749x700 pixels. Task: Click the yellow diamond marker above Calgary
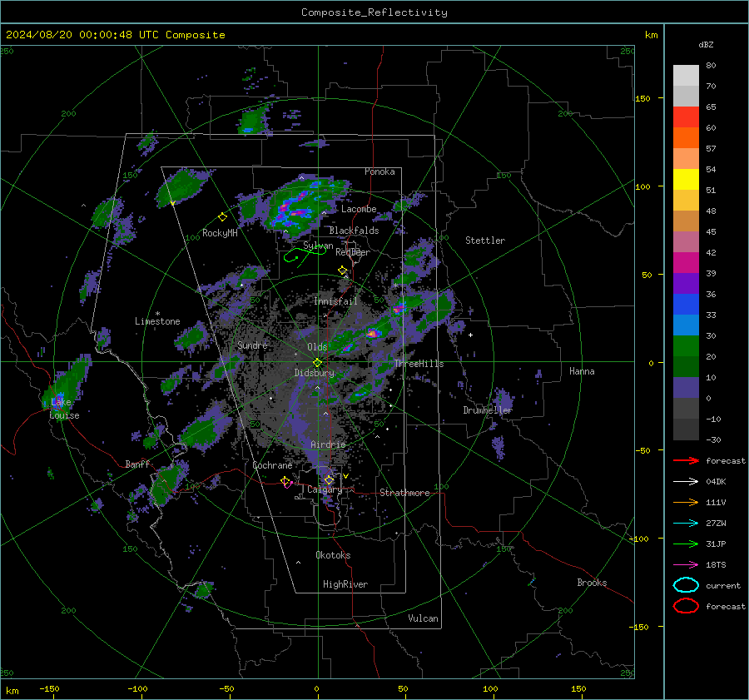click(x=329, y=479)
